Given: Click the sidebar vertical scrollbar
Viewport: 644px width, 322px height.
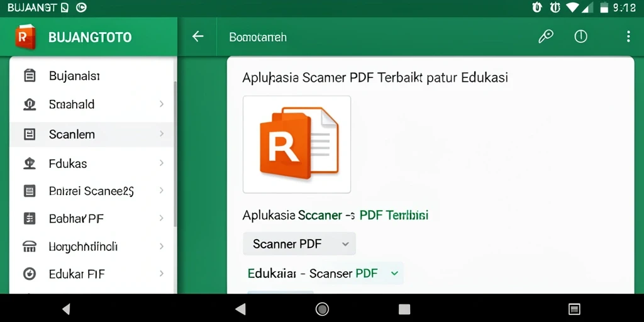Looking at the screenshot, I should click(x=176, y=154).
